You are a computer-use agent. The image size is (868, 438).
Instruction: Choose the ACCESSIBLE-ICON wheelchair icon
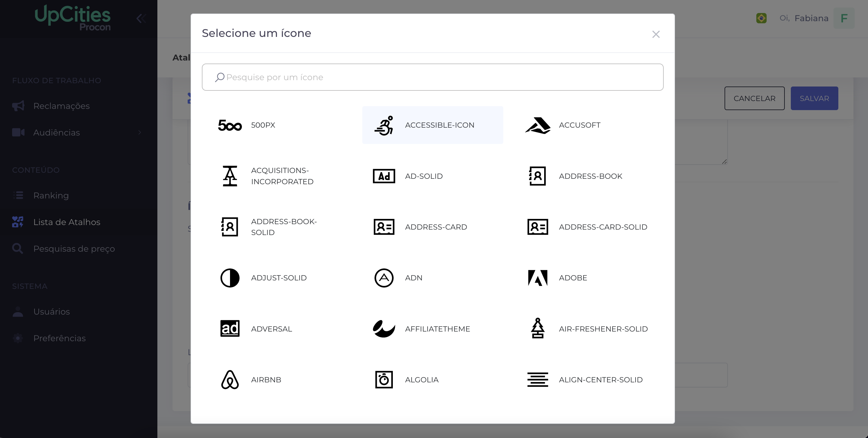point(384,125)
